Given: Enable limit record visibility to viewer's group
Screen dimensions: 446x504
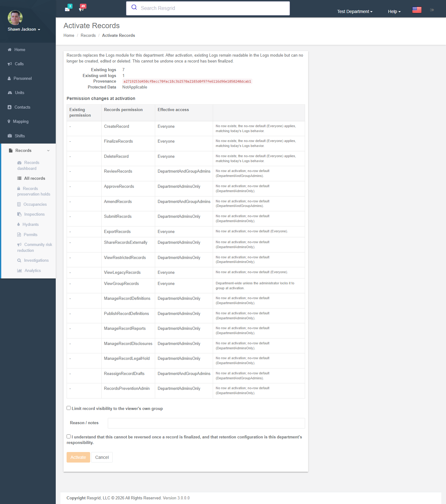Looking at the screenshot, I should 69,408.
